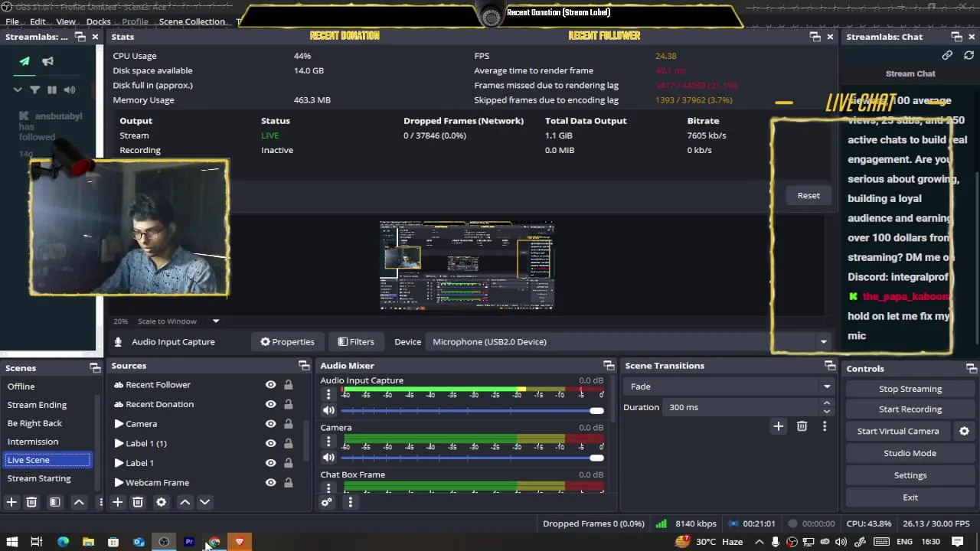Click the filter funnel icon in Streamlabs events

pyautogui.click(x=34, y=90)
